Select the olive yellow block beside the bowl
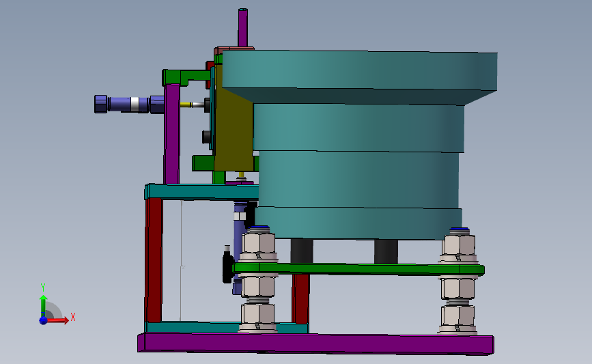 [234, 118]
